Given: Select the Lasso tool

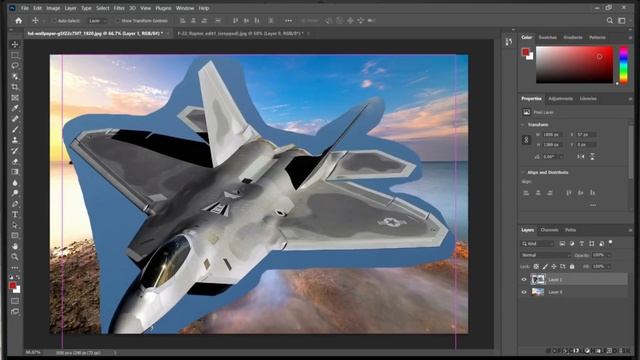Looking at the screenshot, I should (15, 65).
